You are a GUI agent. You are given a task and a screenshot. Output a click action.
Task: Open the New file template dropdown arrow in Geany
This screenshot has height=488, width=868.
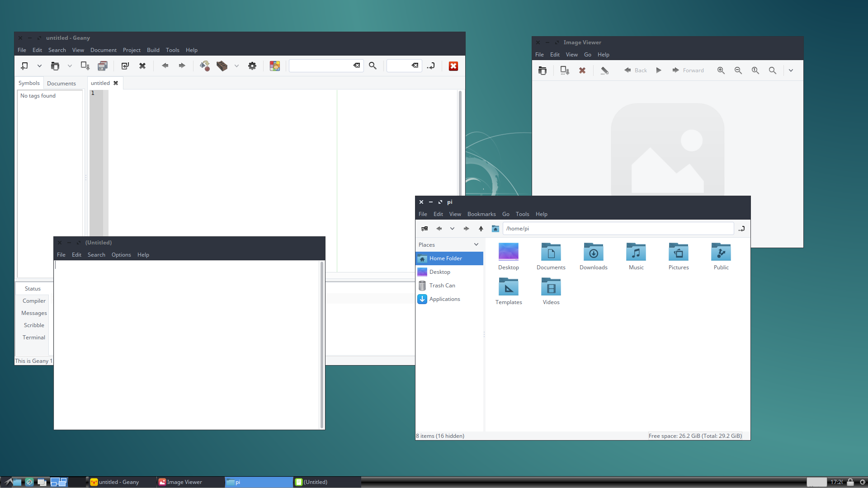click(39, 66)
